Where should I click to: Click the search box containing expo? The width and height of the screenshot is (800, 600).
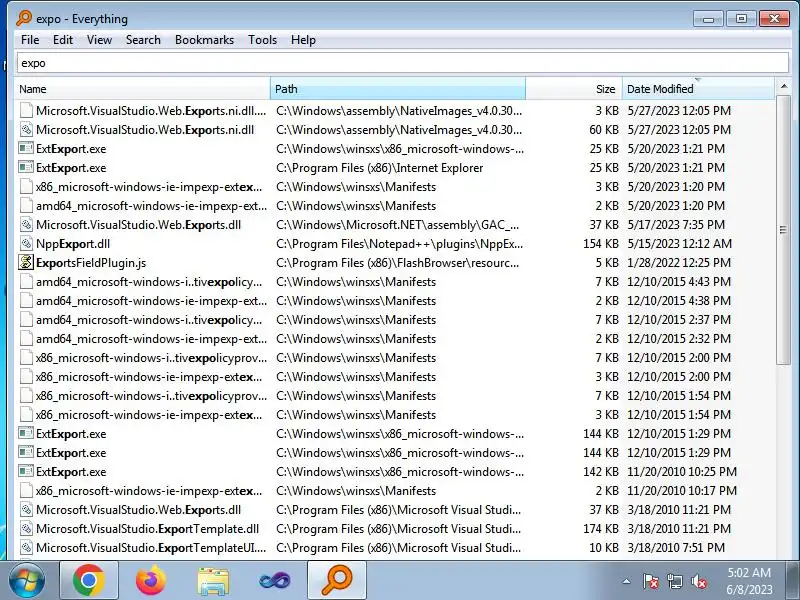point(403,63)
